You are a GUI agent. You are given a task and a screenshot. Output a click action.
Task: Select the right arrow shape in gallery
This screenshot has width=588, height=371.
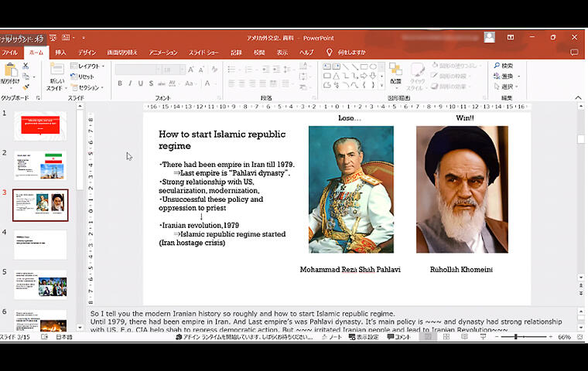point(364,76)
